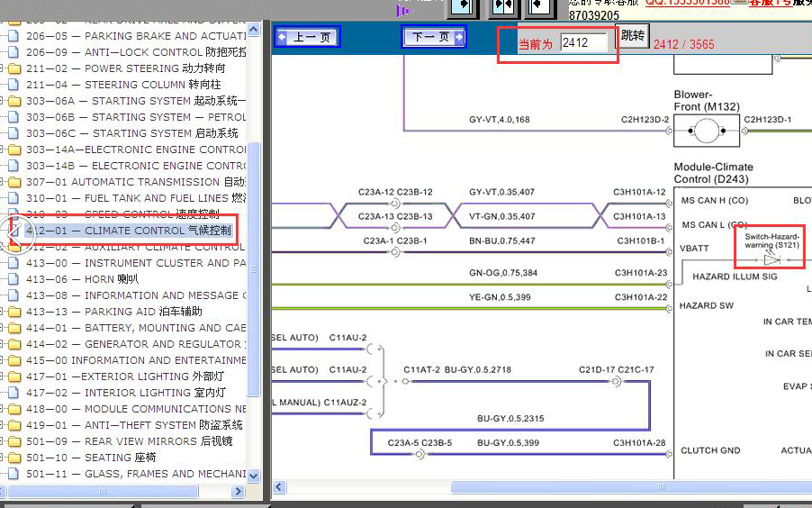Open 414-01 BATTERY, MOUNTING AND CABLES folder
Viewport: 812px width, 508px height.
[136, 328]
